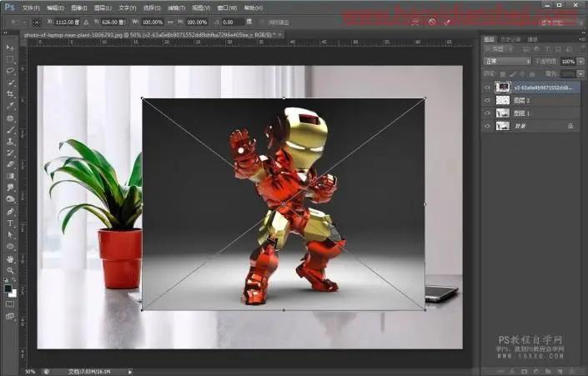Image resolution: width=588 pixels, height=376 pixels.
Task: Click the document tab photo-of-laptop-near-plant
Action: point(151,35)
